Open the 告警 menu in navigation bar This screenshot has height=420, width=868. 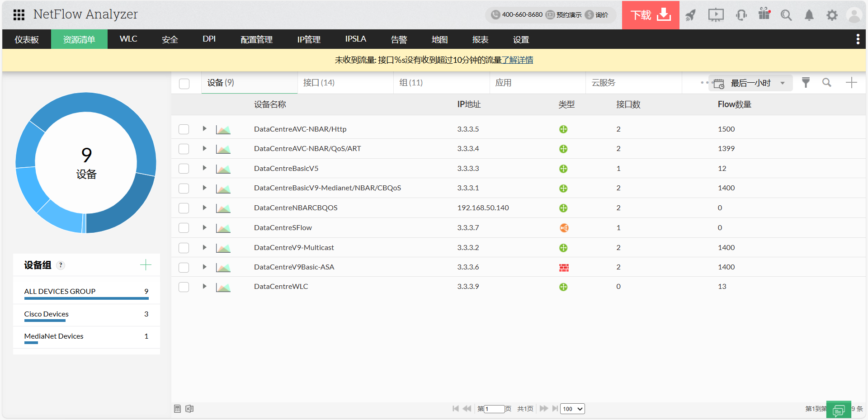(x=399, y=39)
